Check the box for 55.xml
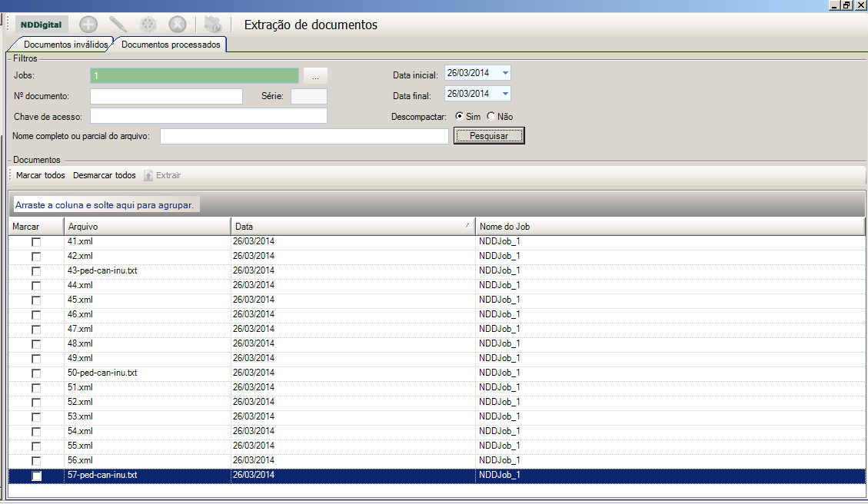 click(x=36, y=446)
